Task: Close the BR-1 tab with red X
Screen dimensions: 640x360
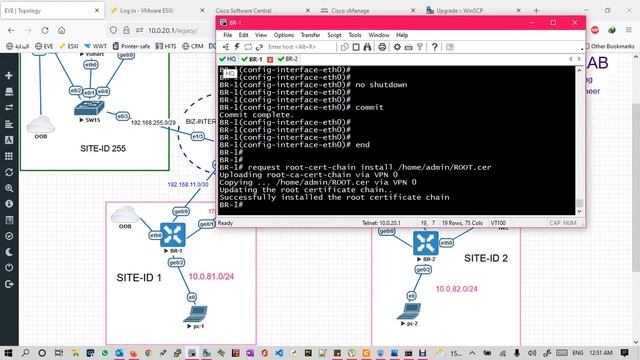Action: point(270,60)
